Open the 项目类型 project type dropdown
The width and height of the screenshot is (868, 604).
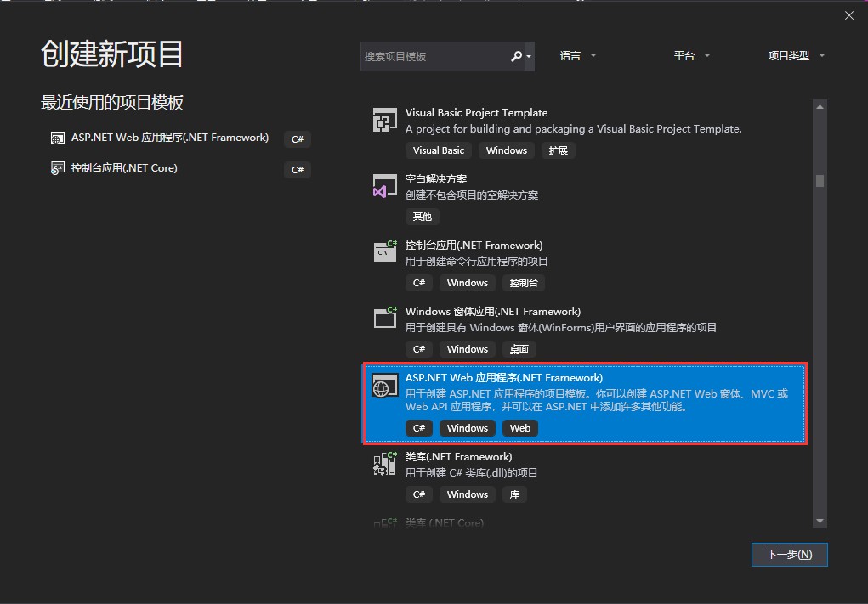pos(796,56)
